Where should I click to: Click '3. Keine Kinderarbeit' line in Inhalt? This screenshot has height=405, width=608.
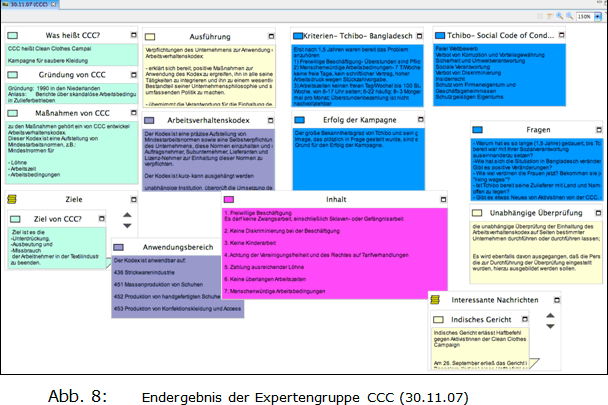pos(250,243)
